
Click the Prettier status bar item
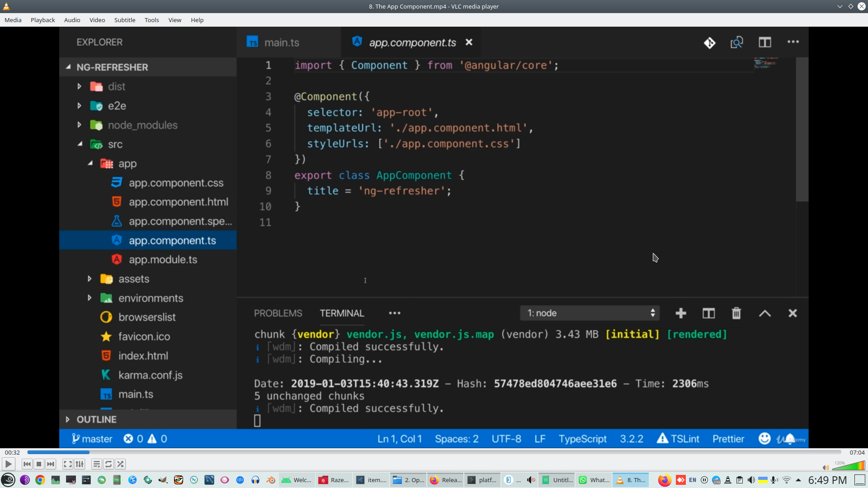point(728,438)
